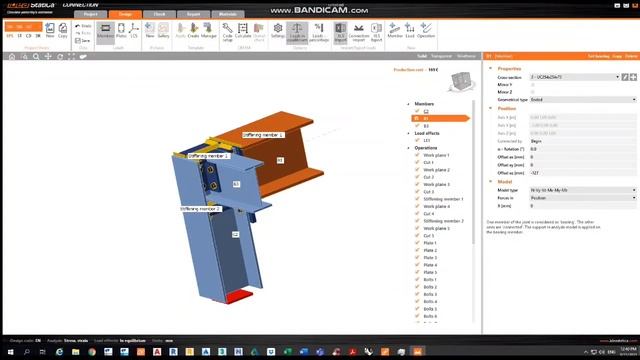The image size is (640, 360).
Task: Click the home view icon
Action: tap(12, 57)
